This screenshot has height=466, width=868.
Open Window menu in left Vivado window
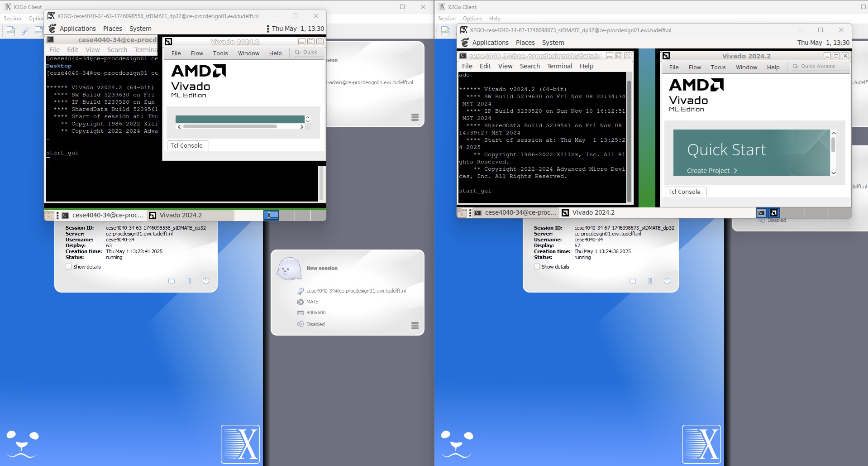pos(248,53)
